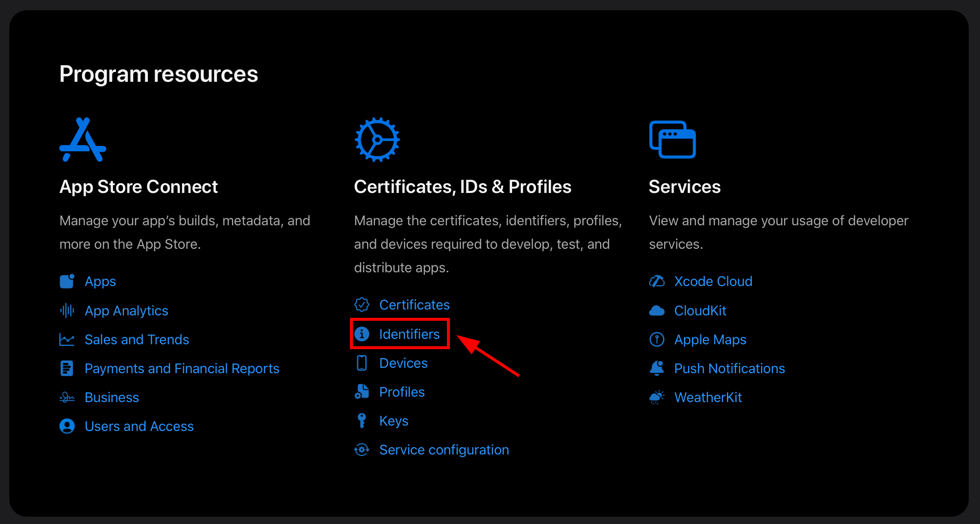The width and height of the screenshot is (980, 524).
Task: Go to Payments and Financial Reports
Action: (182, 368)
